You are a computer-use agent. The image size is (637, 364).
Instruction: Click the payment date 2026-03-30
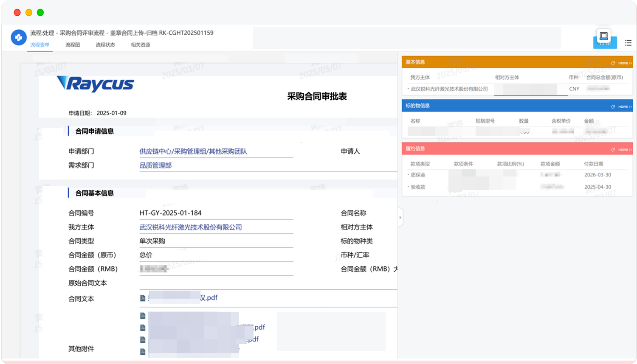point(598,175)
